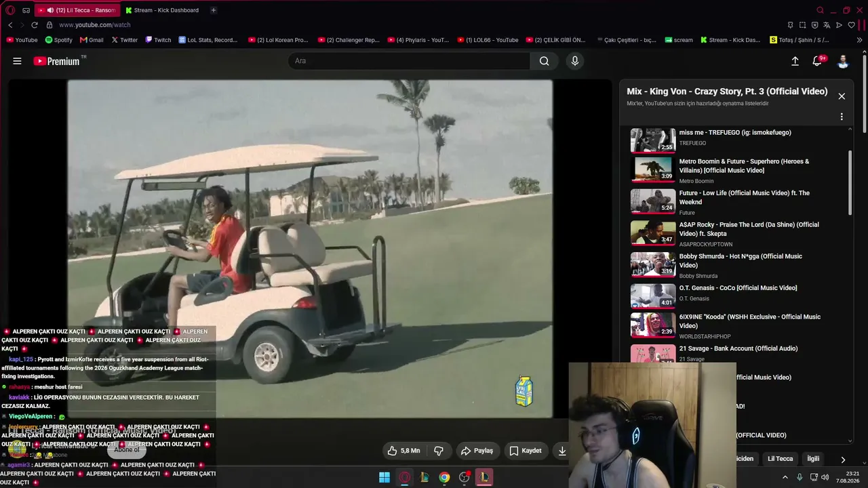The height and width of the screenshot is (488, 868).
Task: Open the Challenger Rep bookmark
Action: tap(349, 40)
